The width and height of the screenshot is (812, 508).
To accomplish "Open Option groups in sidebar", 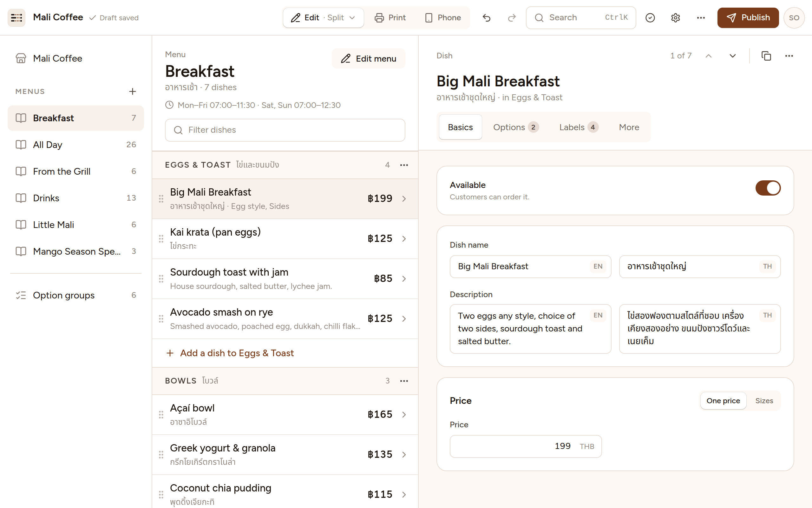I will click(76, 295).
